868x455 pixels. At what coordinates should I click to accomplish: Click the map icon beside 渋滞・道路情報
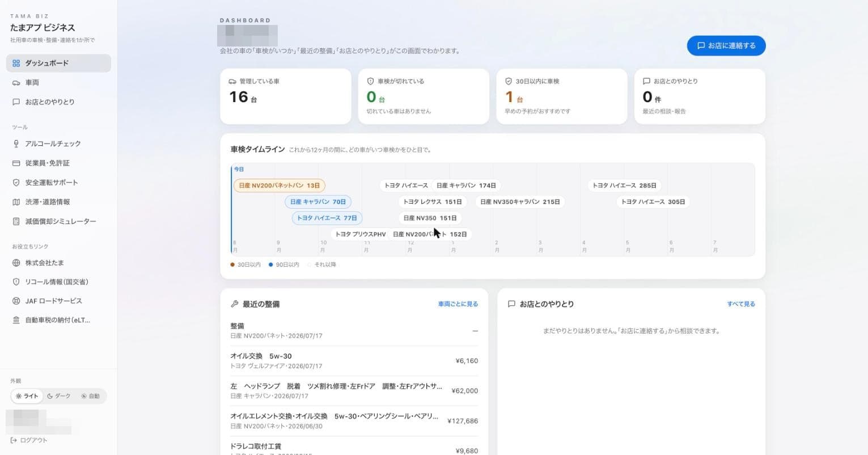coord(16,202)
